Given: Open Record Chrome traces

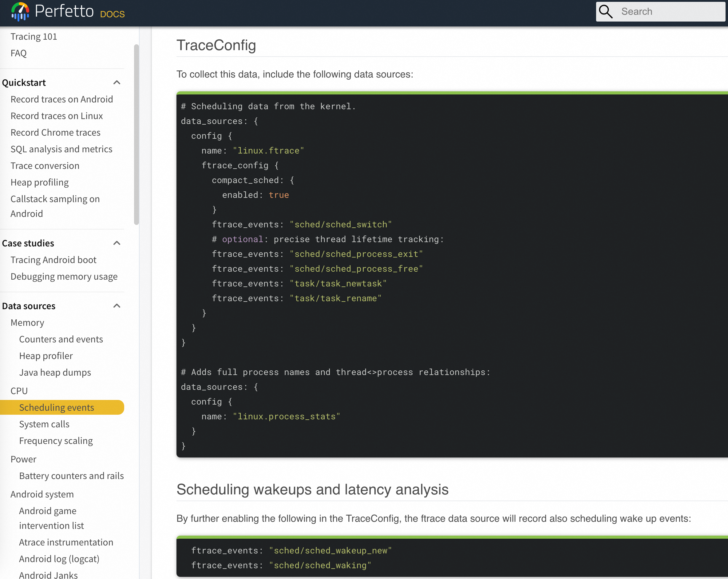Looking at the screenshot, I should point(55,132).
